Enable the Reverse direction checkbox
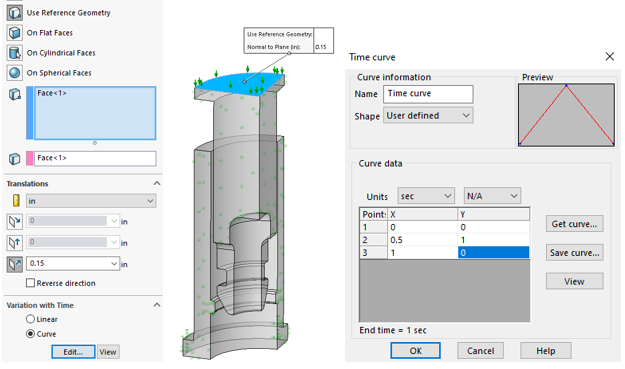This screenshot has height=369, width=625. 30,283
